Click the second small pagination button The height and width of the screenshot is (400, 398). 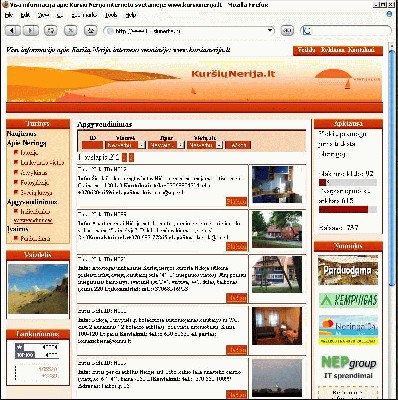131,157
